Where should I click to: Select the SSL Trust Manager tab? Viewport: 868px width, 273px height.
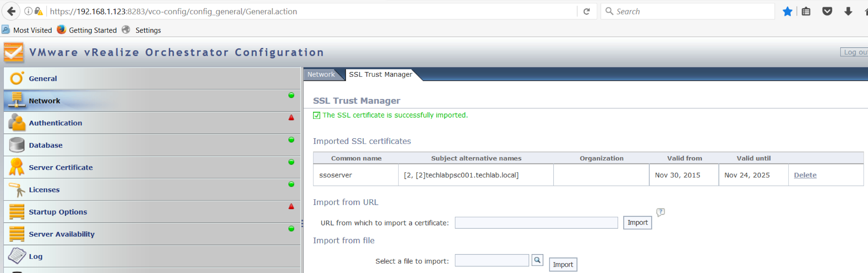(380, 74)
